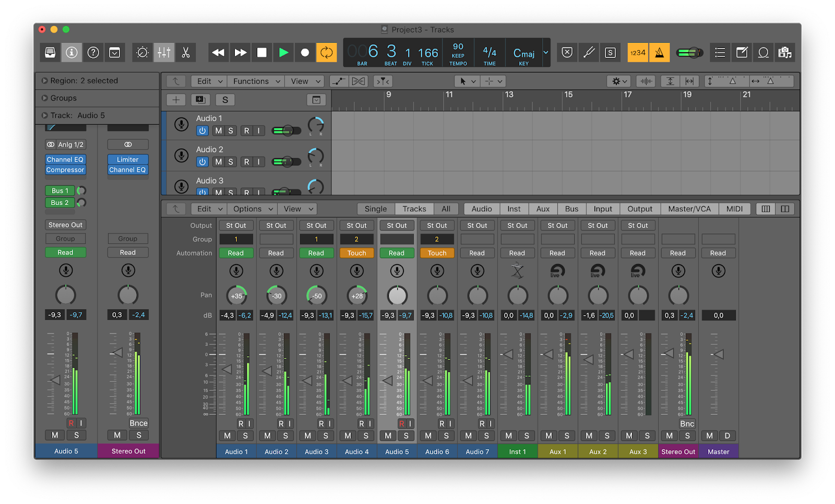The width and height of the screenshot is (835, 504).
Task: Click the Audio 5 pan knob in mixer
Action: pos(397,295)
